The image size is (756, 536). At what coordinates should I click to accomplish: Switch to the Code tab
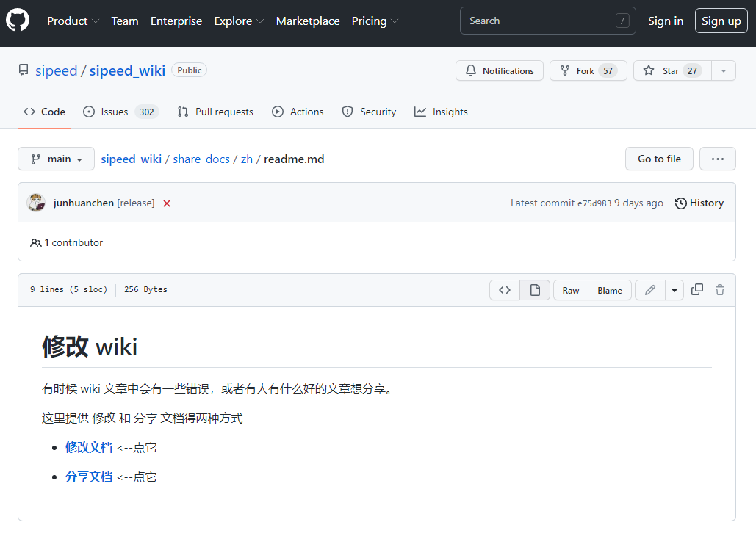[44, 112]
